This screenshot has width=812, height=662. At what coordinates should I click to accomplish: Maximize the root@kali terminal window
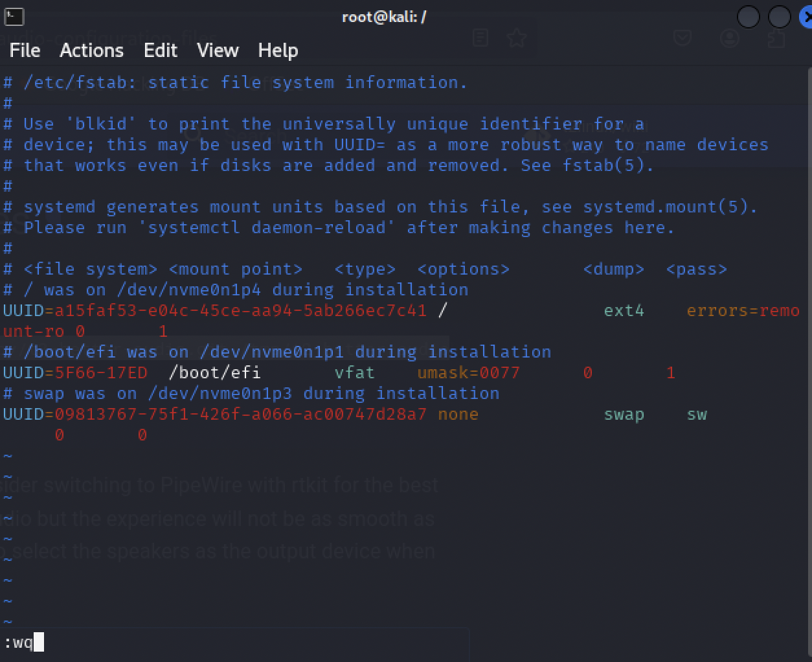[779, 17]
